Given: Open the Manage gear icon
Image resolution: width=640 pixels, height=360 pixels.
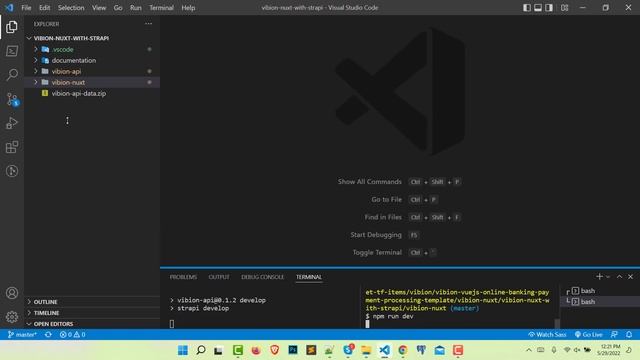Looking at the screenshot, I should pos(12,317).
